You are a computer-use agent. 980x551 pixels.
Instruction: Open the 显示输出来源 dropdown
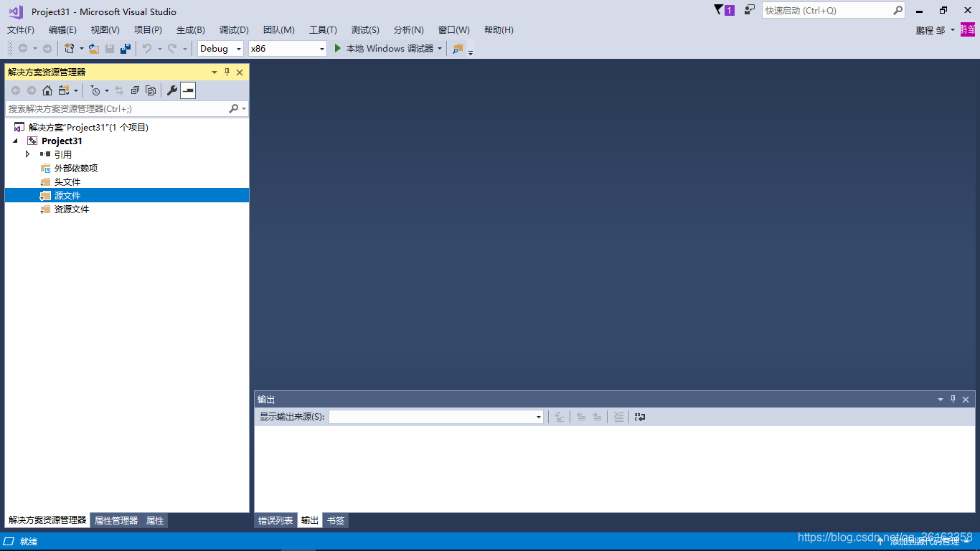[538, 416]
